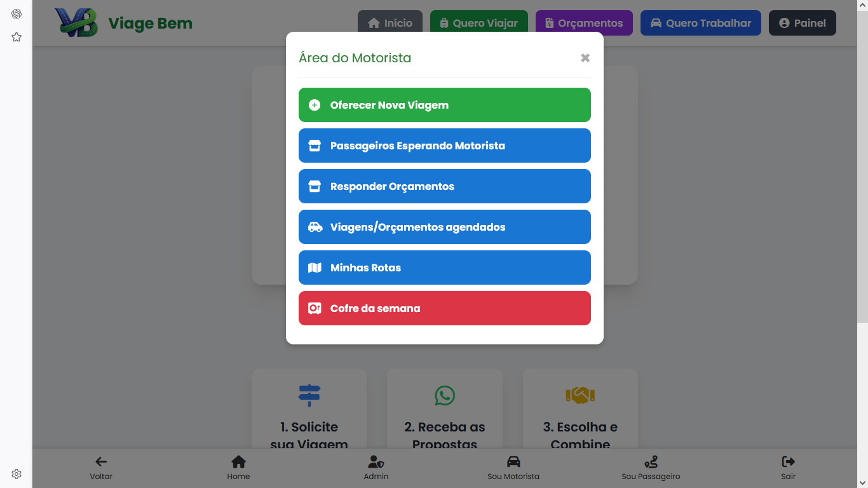Open Viagens/Orçamentos agendados
This screenshot has width=868, height=488.
[444, 227]
